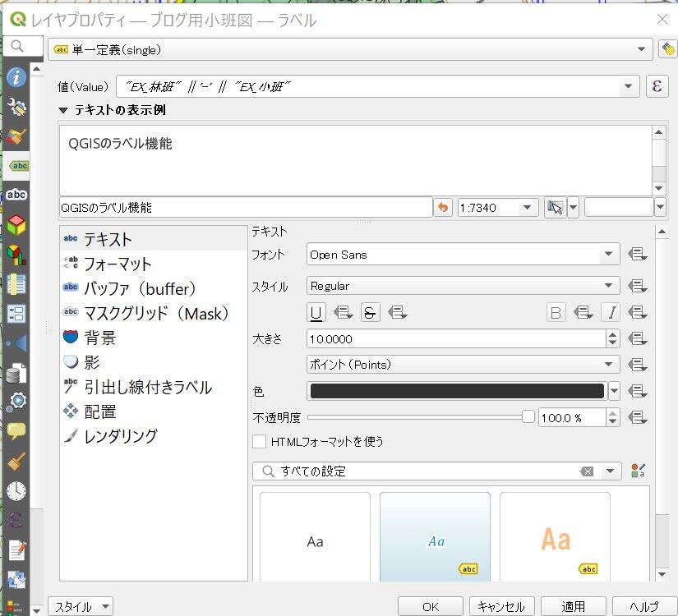
Task: Click the opacity slider handle
Action: [528, 417]
